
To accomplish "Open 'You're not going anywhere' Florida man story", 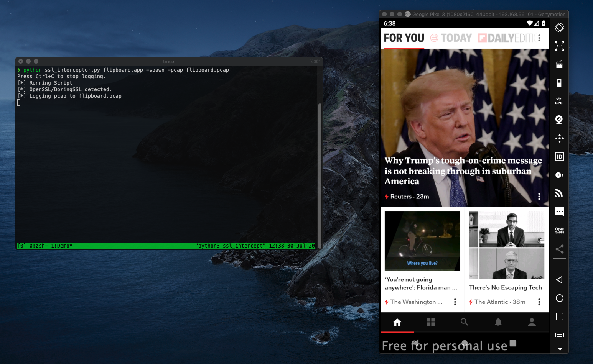I will (421, 284).
